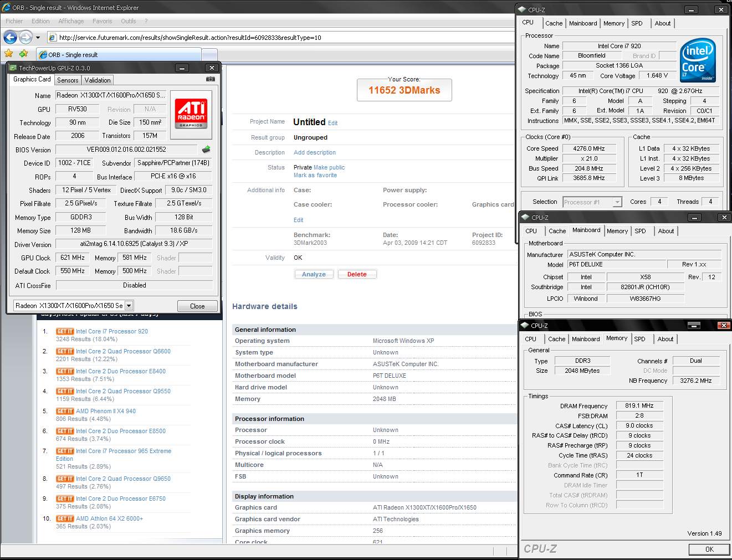Open the AMD Phenom II X4 940 link
Screen dimensions: 732x560
pyautogui.click(x=106, y=411)
